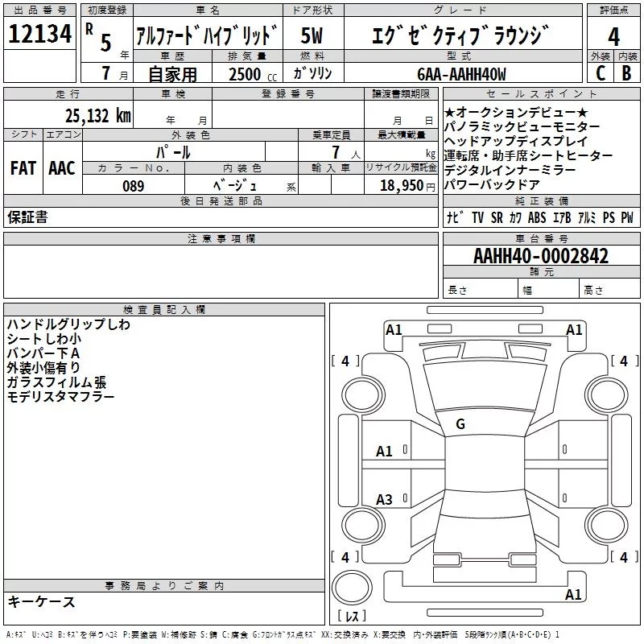The height and width of the screenshot is (644, 644).
Task: Click デジタルインナーミラー sales point
Action: [510, 170]
